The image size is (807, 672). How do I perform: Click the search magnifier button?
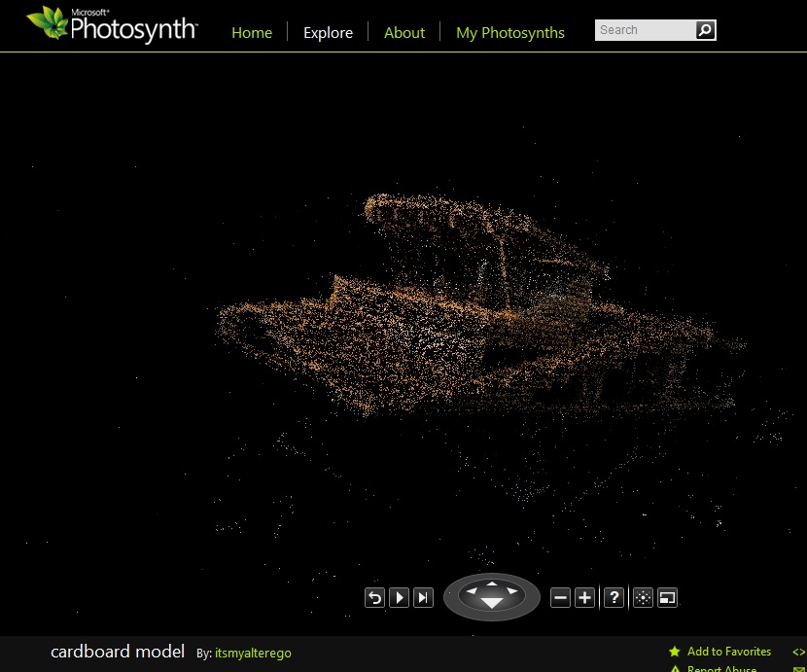click(706, 30)
